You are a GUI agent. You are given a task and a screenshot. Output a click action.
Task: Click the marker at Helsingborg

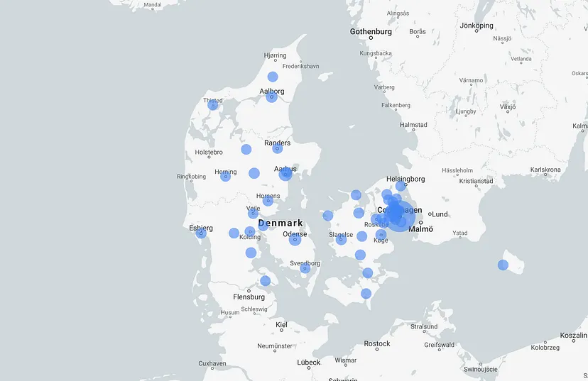tap(401, 186)
